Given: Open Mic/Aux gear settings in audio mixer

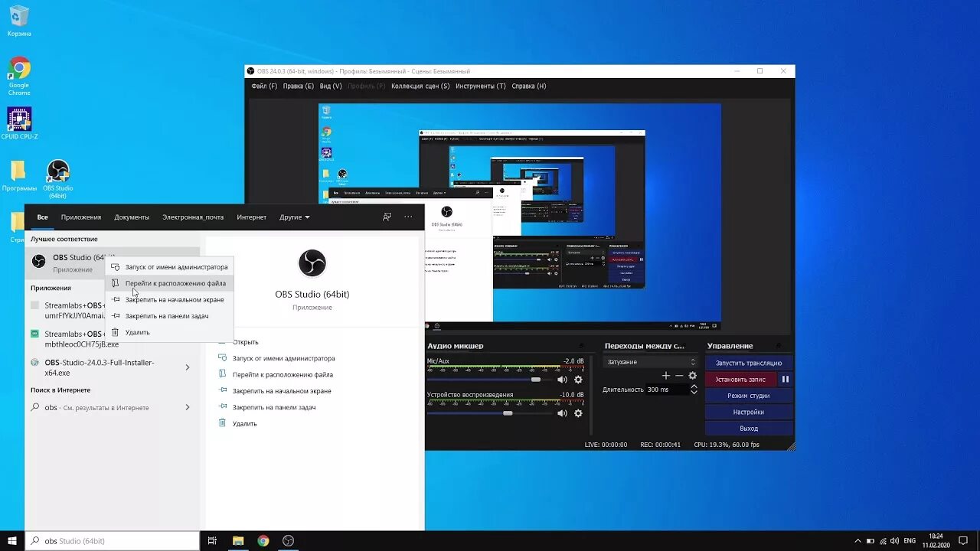Looking at the screenshot, I should [578, 380].
